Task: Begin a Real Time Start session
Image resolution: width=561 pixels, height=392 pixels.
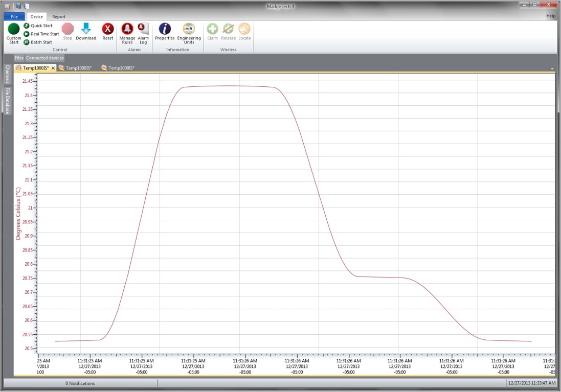Action: (x=41, y=34)
